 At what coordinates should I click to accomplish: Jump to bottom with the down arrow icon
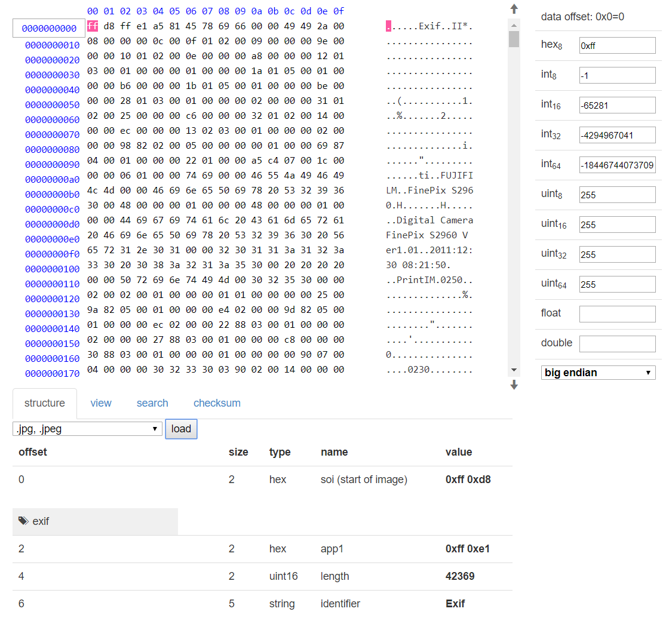[514, 385]
